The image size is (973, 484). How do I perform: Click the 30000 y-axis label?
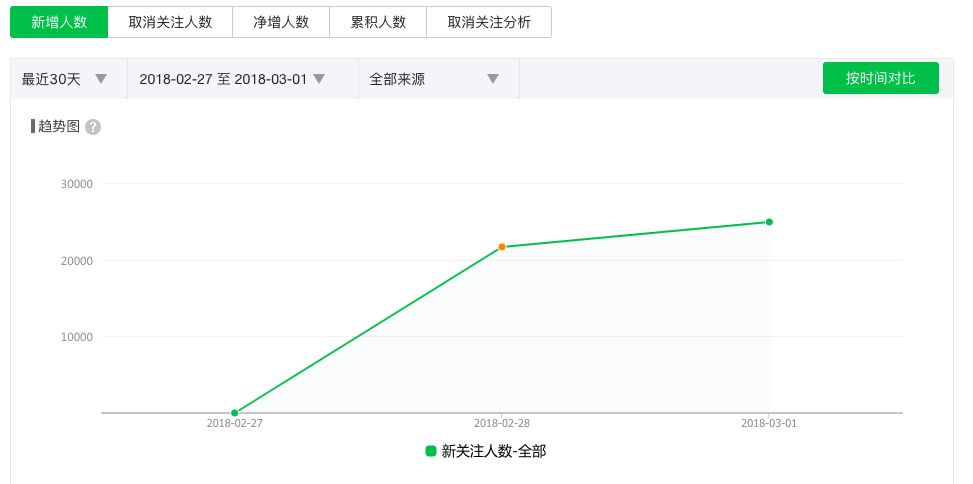(77, 184)
